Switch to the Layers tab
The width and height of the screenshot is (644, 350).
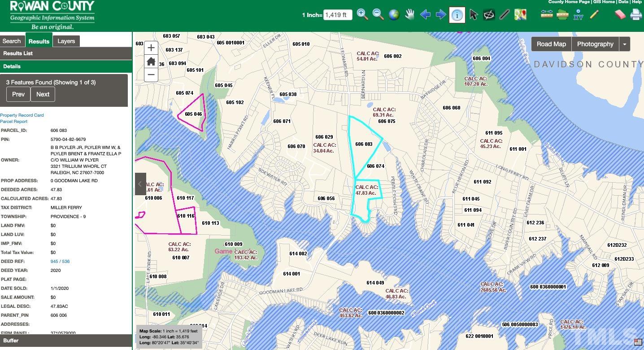(66, 41)
